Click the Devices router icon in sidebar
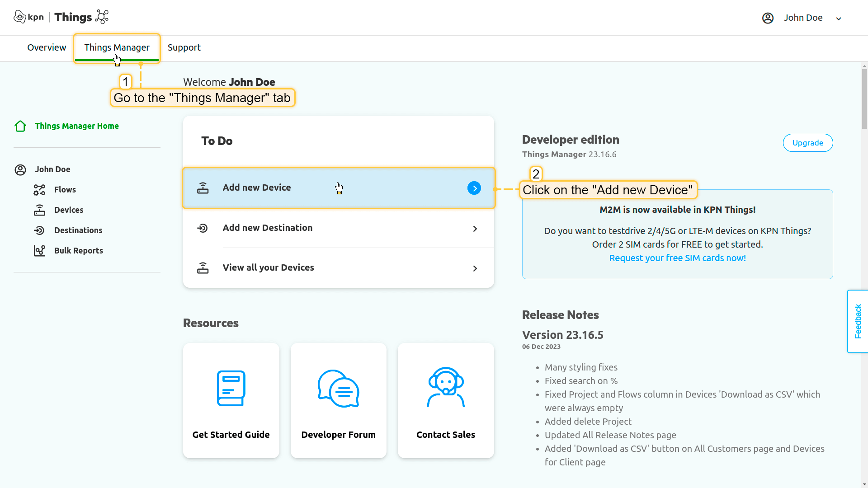 click(x=39, y=210)
